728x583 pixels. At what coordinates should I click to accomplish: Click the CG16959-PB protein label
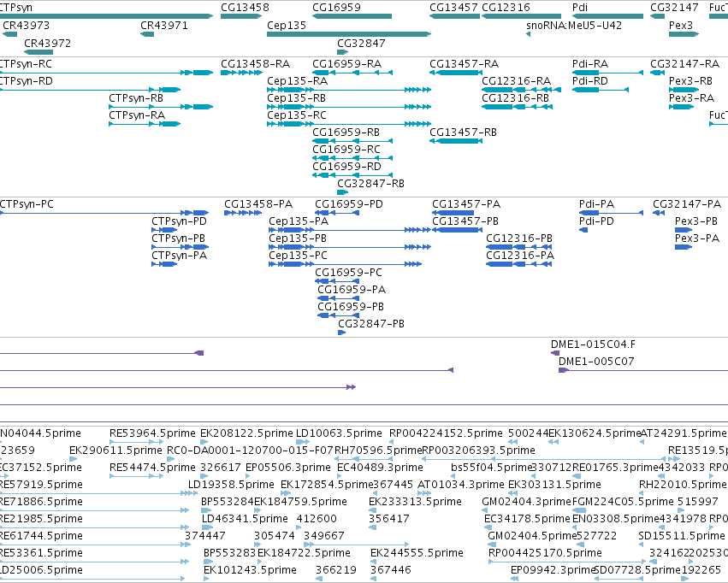[x=351, y=307]
